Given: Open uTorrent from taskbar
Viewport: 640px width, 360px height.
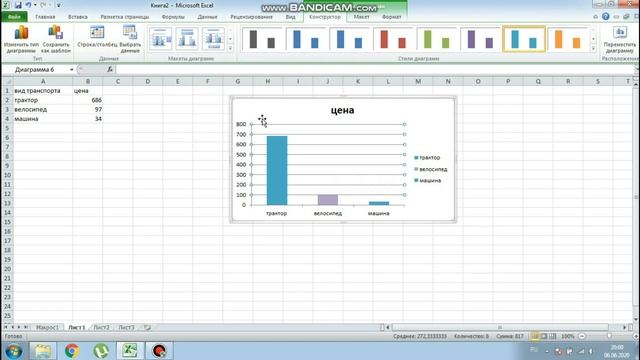Looking at the screenshot, I should coord(101,351).
